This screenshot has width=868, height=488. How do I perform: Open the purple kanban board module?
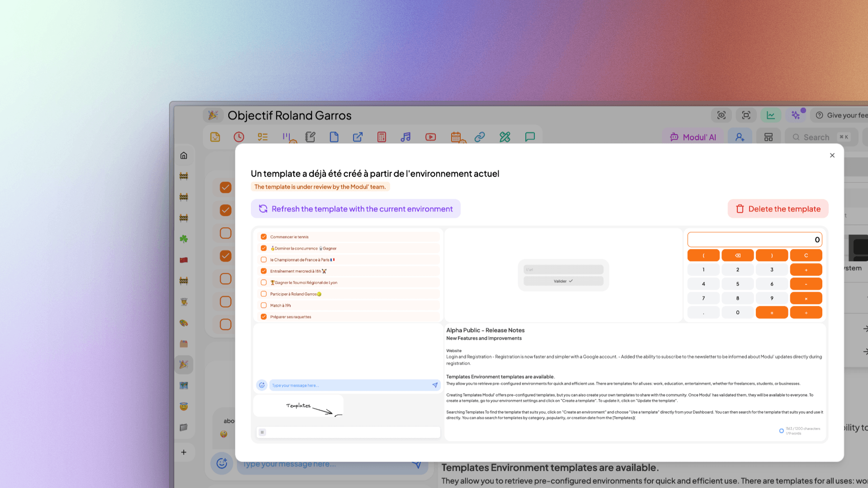point(287,137)
